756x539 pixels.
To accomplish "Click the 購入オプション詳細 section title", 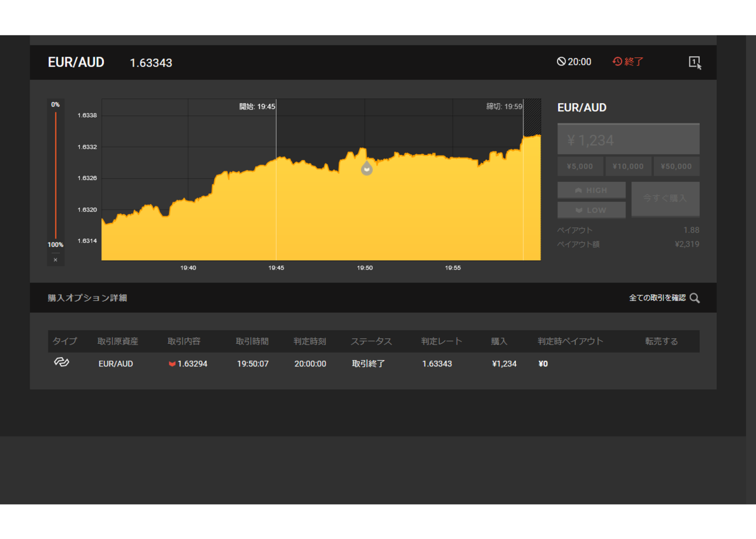I will point(88,298).
